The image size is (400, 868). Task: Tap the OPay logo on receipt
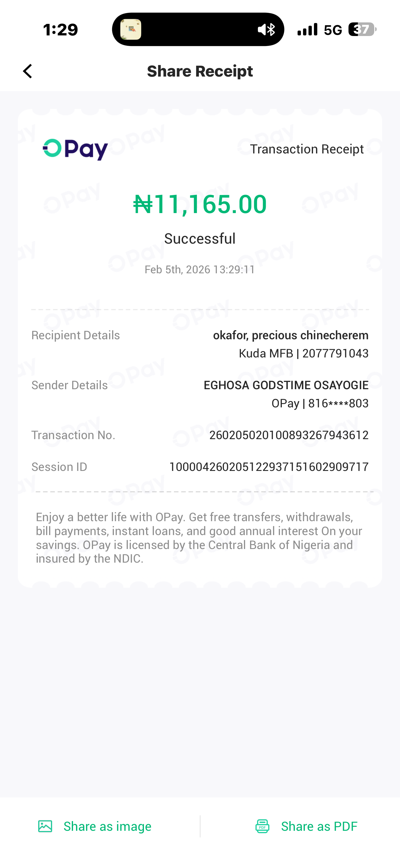(75, 149)
